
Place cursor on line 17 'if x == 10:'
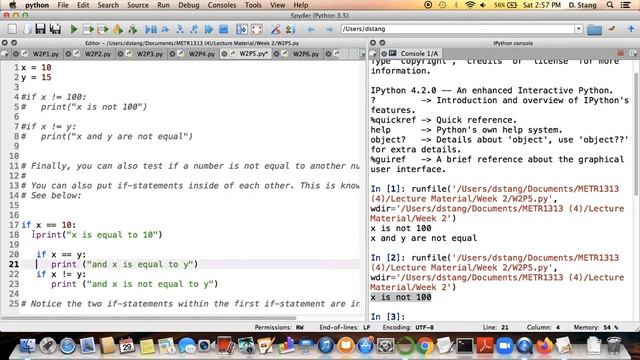[x=49, y=225]
